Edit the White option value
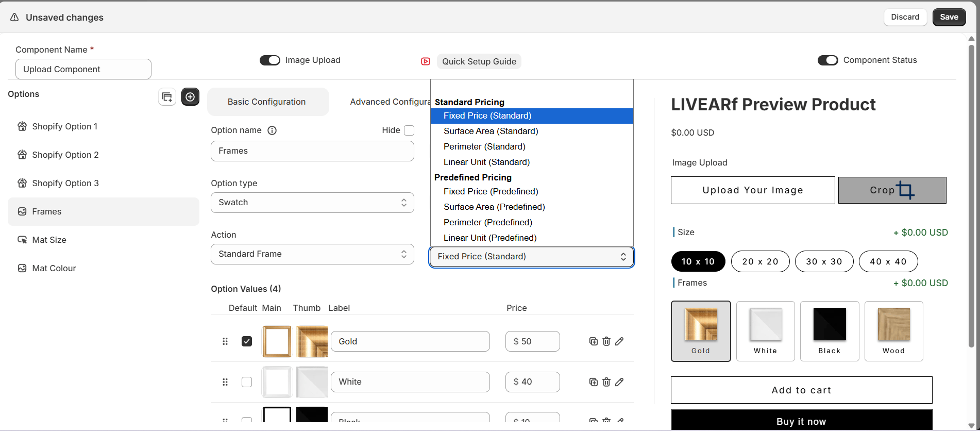This screenshot has width=980, height=431. click(619, 382)
